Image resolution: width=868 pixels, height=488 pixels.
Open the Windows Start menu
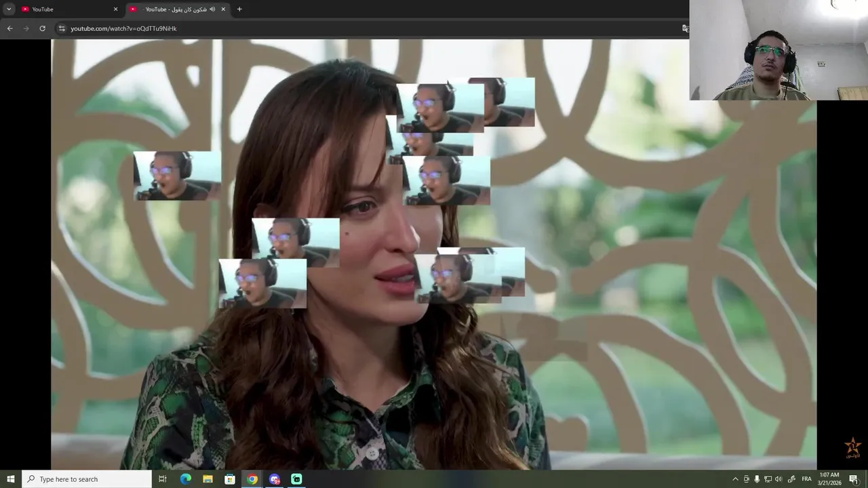coord(11,479)
